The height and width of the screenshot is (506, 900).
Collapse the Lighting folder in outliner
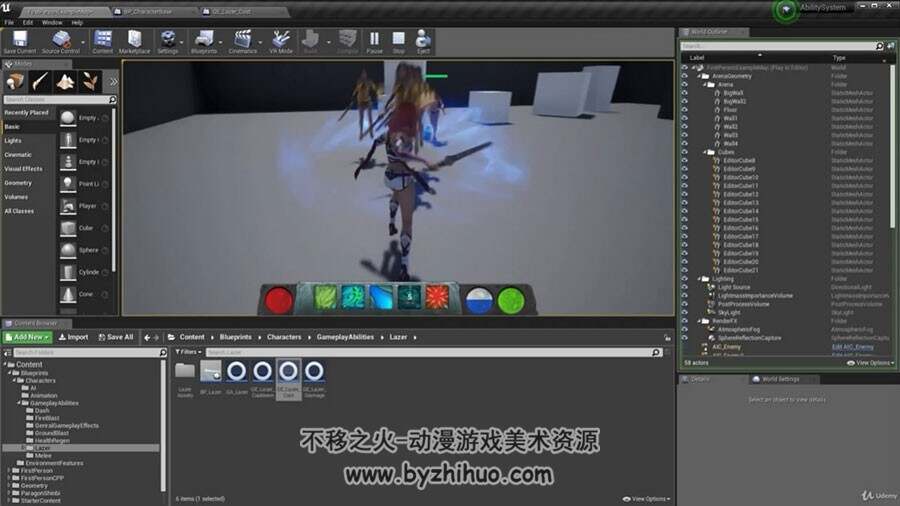[700, 279]
